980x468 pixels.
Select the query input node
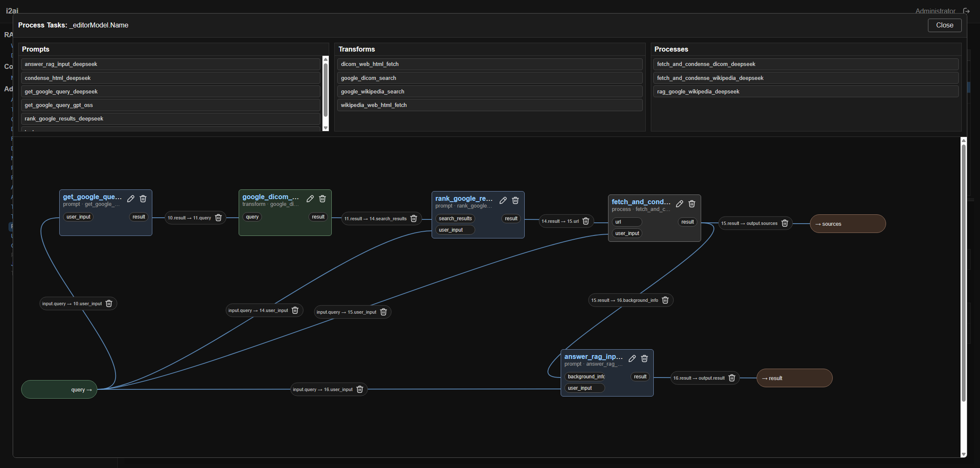coord(59,389)
